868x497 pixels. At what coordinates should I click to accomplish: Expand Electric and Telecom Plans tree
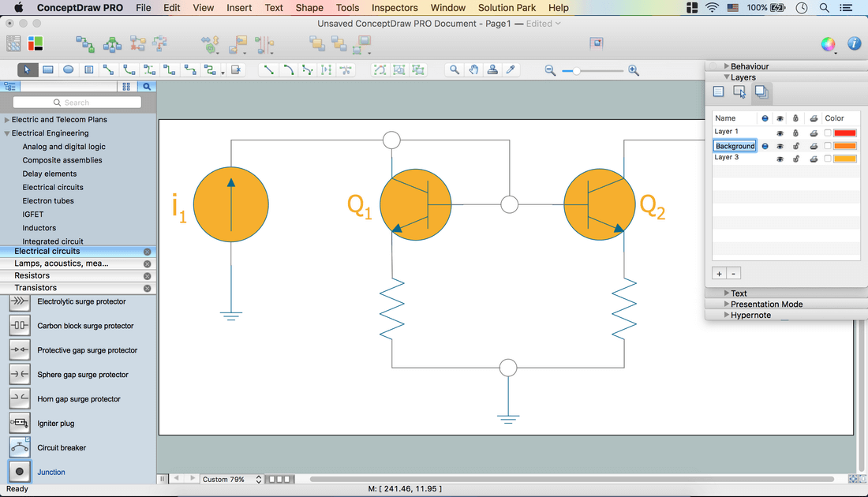point(7,120)
